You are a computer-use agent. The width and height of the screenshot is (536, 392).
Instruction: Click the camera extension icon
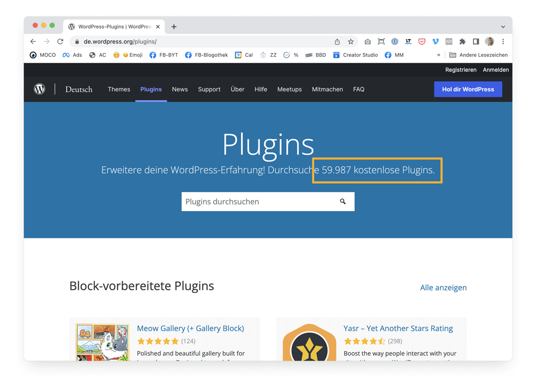[368, 42]
